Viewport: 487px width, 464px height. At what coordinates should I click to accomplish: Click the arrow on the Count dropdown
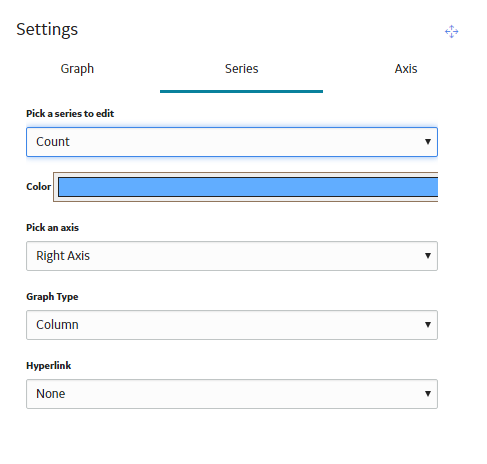(x=428, y=142)
